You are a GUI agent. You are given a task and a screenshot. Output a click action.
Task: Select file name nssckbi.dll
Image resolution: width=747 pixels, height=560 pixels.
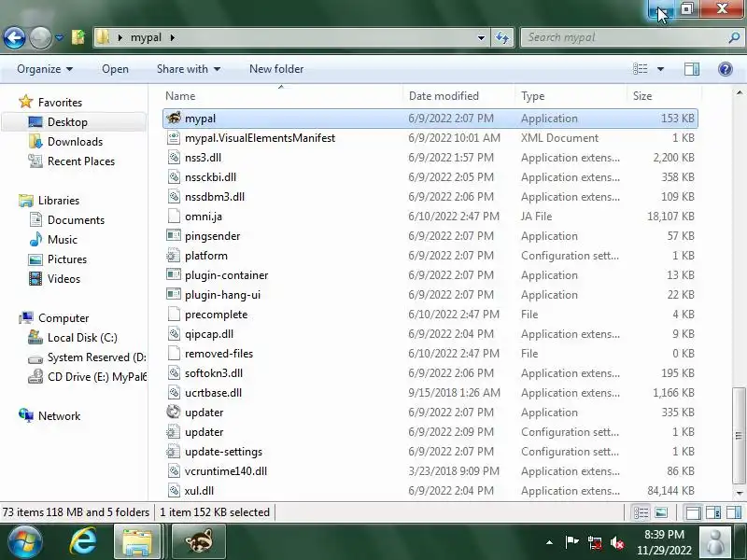point(211,177)
